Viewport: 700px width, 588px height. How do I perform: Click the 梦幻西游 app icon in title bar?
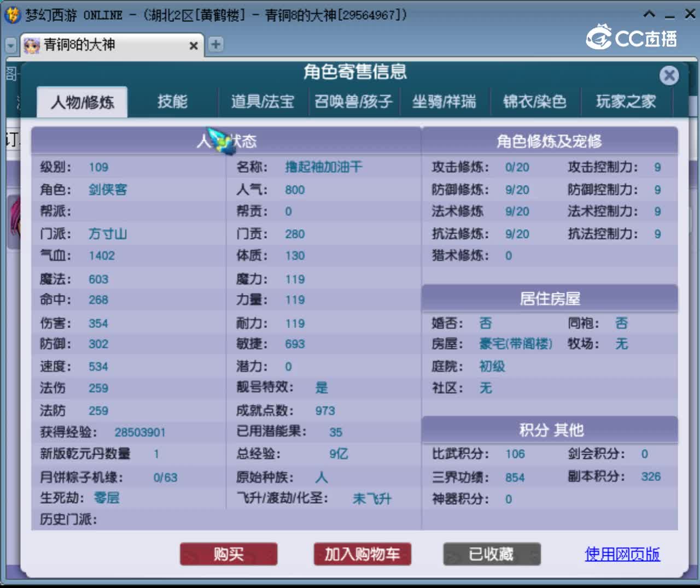(12, 15)
